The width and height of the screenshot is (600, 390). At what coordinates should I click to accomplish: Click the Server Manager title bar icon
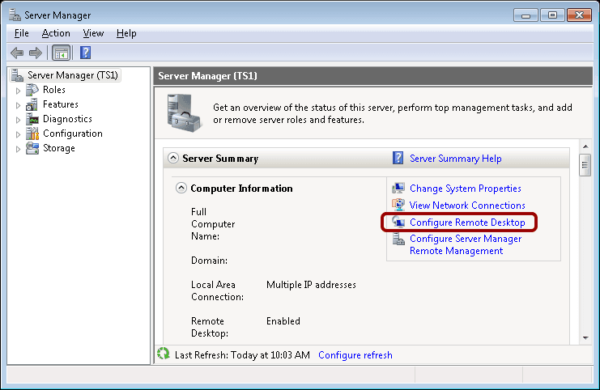15,15
